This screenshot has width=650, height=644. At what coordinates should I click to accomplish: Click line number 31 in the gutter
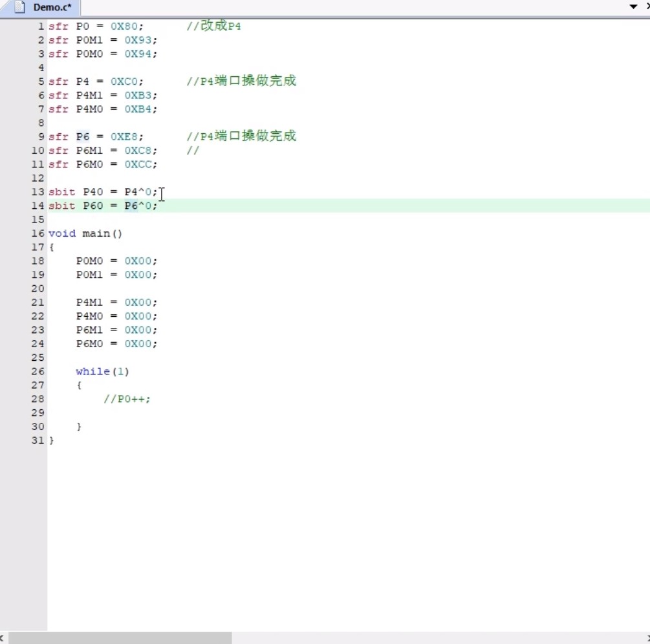(38, 440)
